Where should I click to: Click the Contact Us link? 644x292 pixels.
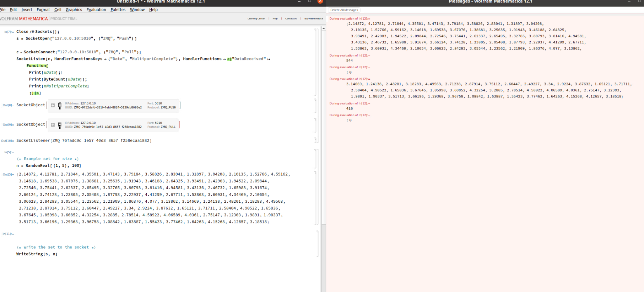coord(291,18)
